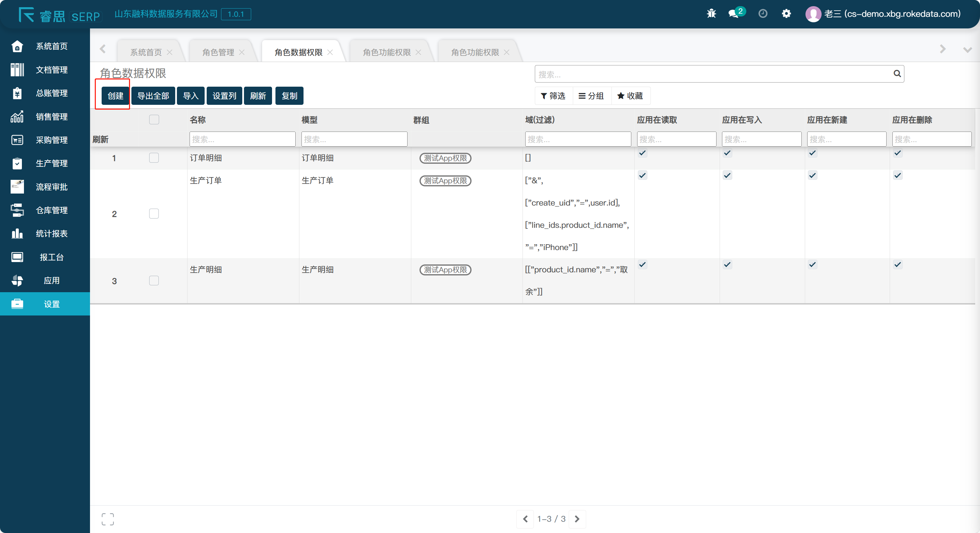
Task: Click the bug report icon
Action: point(711,14)
